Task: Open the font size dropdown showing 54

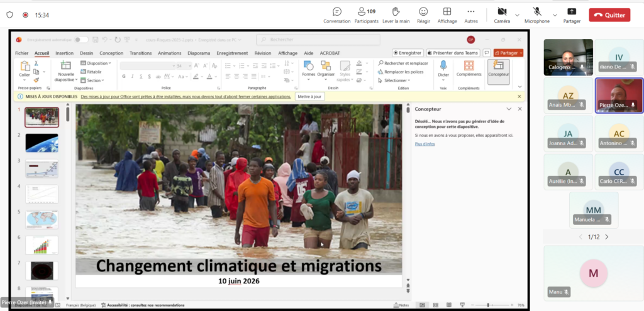Action: click(189, 65)
